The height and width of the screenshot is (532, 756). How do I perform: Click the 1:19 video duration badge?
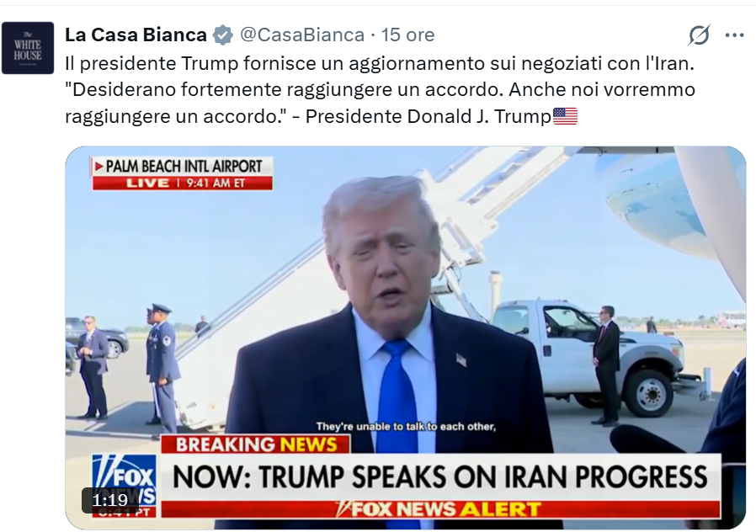coord(110,500)
